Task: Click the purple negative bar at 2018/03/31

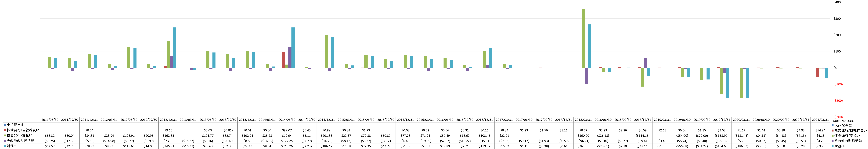Action: (586, 76)
